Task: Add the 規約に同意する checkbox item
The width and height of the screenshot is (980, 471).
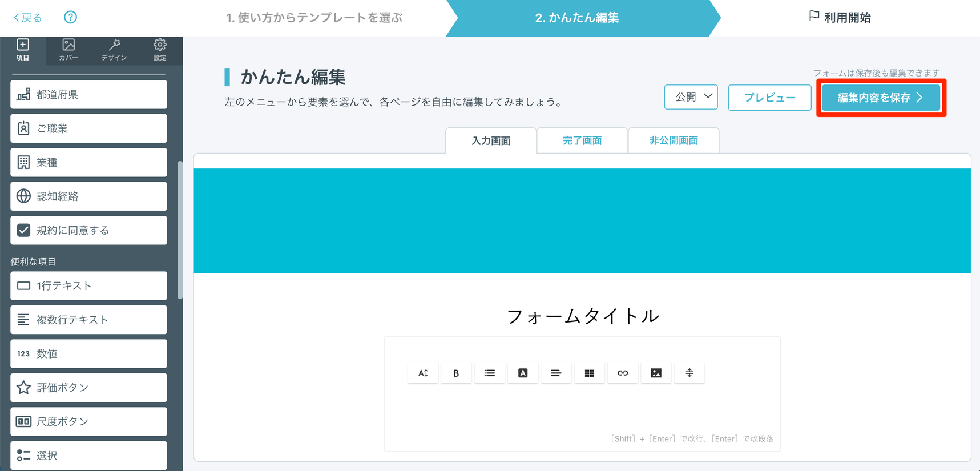Action: 89,230
